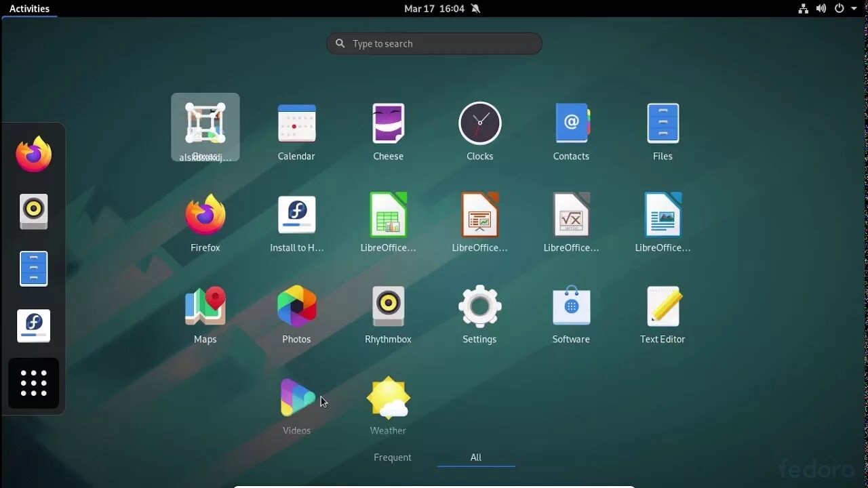Open the Settings gear app
This screenshot has height=488, width=868.
click(479, 306)
